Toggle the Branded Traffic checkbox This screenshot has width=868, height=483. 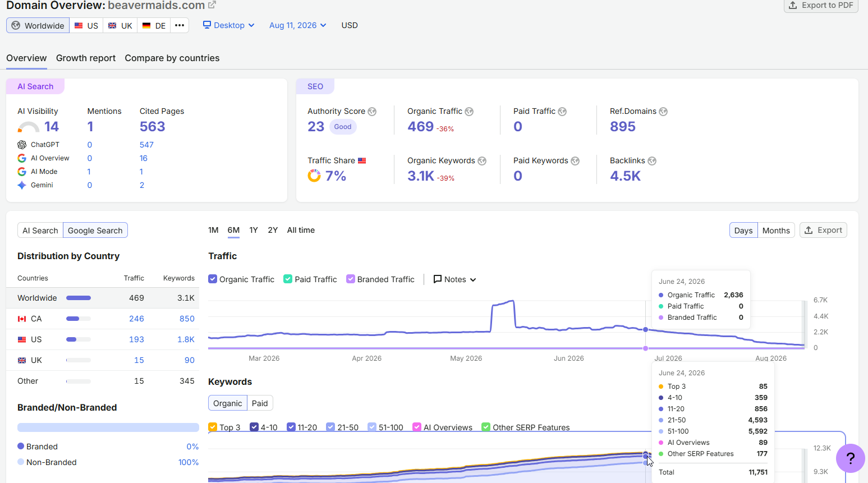pos(351,279)
